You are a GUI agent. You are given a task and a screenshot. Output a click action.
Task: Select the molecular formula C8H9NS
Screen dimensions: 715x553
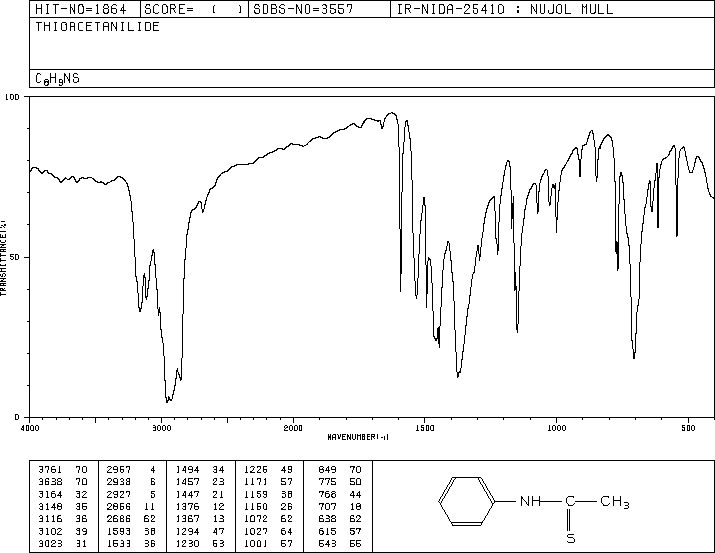57,79
